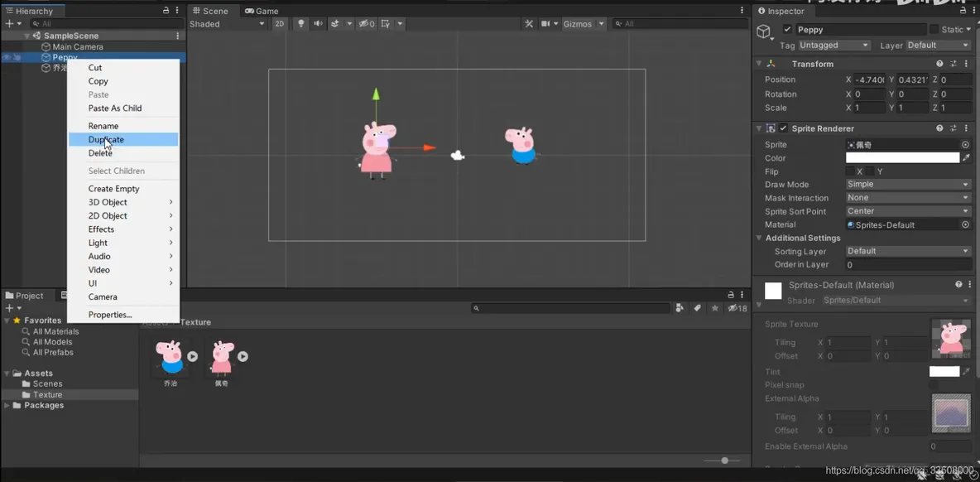Open Shaded draw mode dropdown

pos(228,24)
